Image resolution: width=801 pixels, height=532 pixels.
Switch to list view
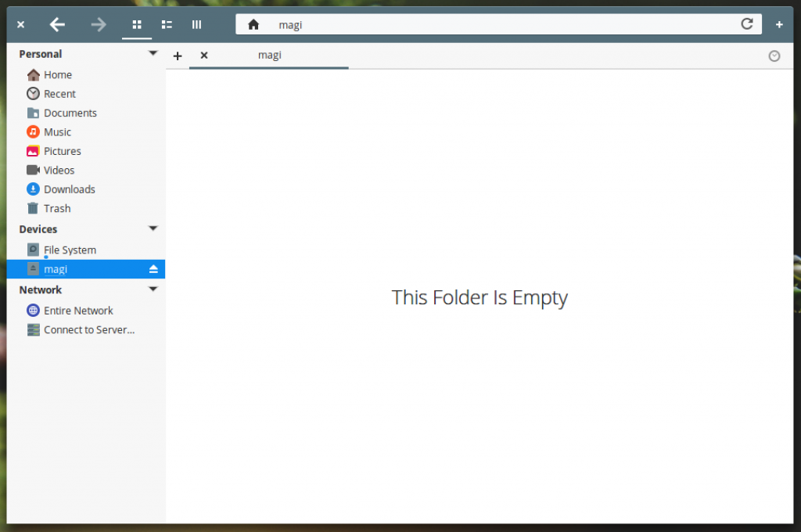coord(167,24)
